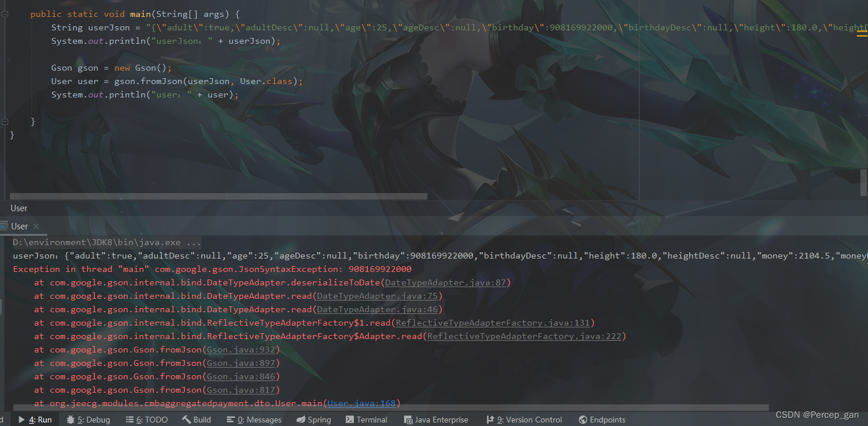Viewport: 868px width, 426px height.
Task: Click 'User.class' argument in the code
Action: (x=266, y=81)
